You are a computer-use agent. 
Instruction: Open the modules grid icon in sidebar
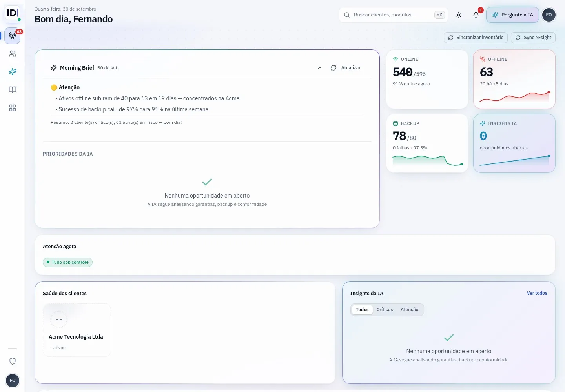(13, 108)
